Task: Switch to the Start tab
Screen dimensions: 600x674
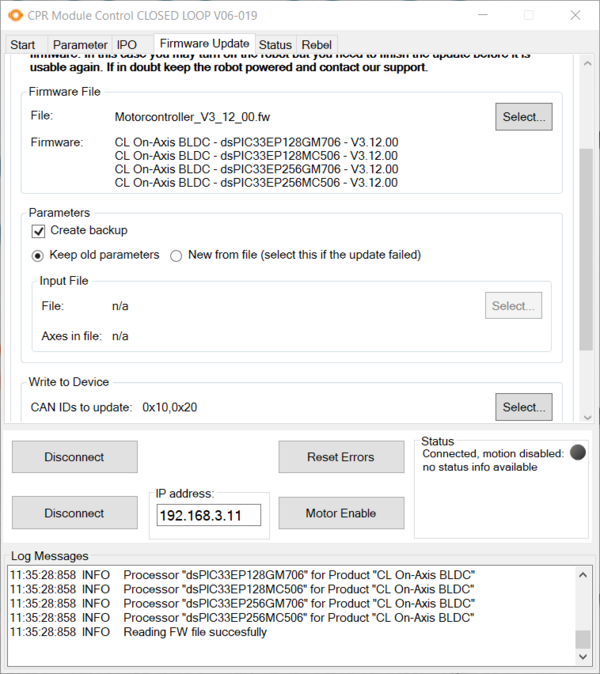Action: [23, 45]
